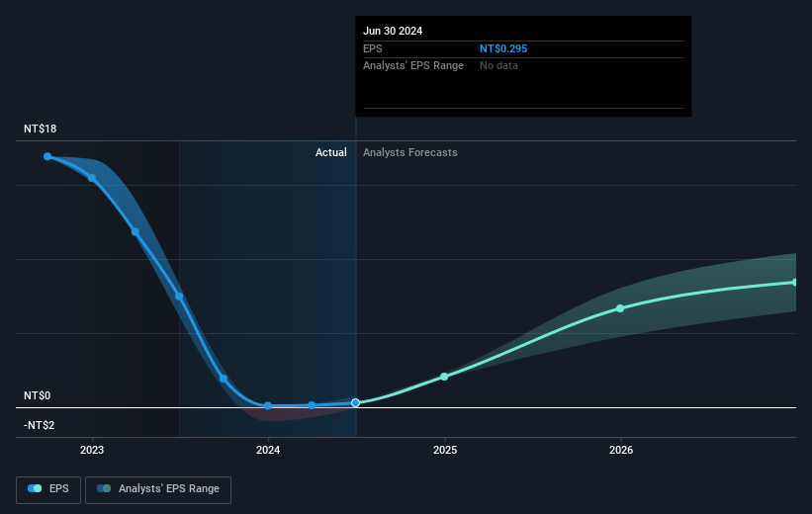Click the first EPS point near NT$18
812x514 pixels.
[47, 156]
